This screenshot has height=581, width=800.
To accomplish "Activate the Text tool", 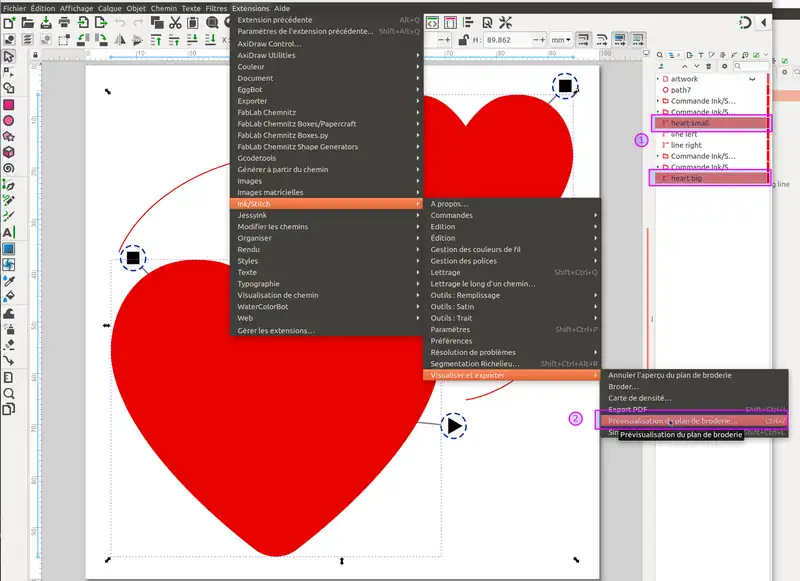I will [x=8, y=232].
